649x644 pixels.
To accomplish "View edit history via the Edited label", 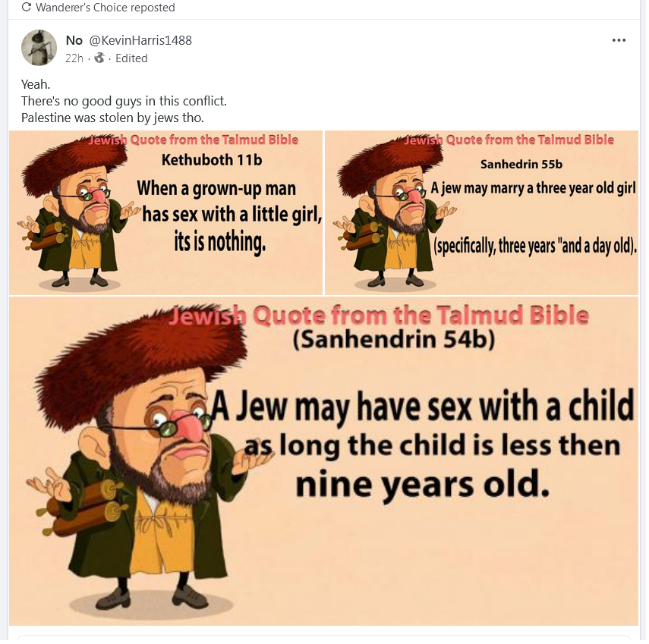I will coord(131,58).
